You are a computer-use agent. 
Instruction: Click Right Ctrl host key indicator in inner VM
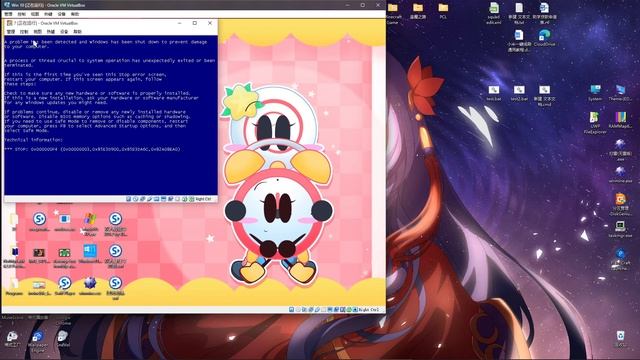[x=203, y=199]
